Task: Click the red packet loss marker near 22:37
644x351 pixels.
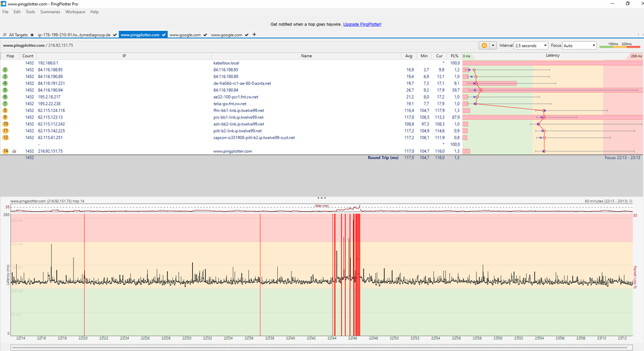Action: coord(260,274)
